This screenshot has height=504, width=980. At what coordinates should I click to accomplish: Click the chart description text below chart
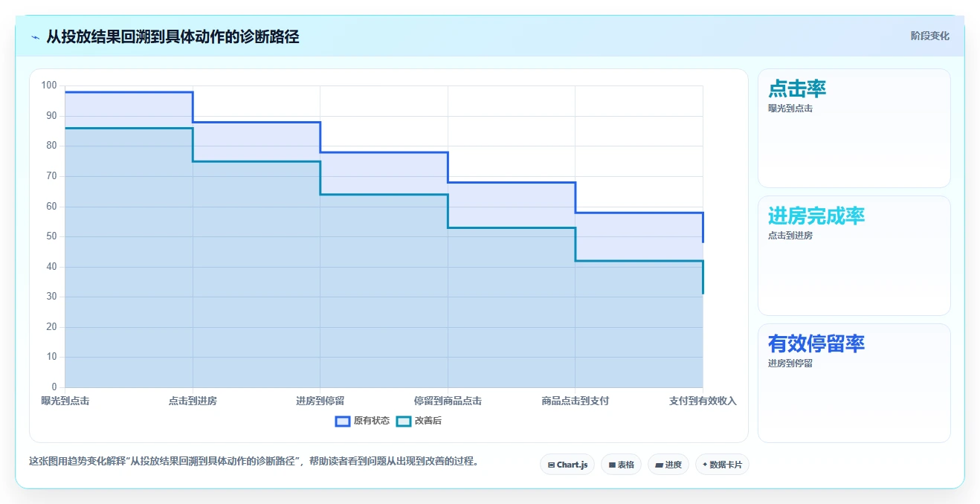pyautogui.click(x=254, y=461)
